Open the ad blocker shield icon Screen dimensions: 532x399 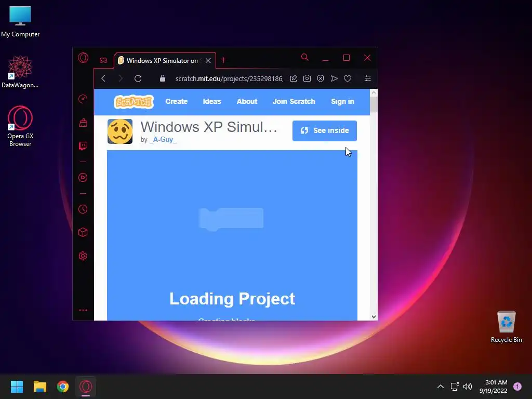(320, 78)
